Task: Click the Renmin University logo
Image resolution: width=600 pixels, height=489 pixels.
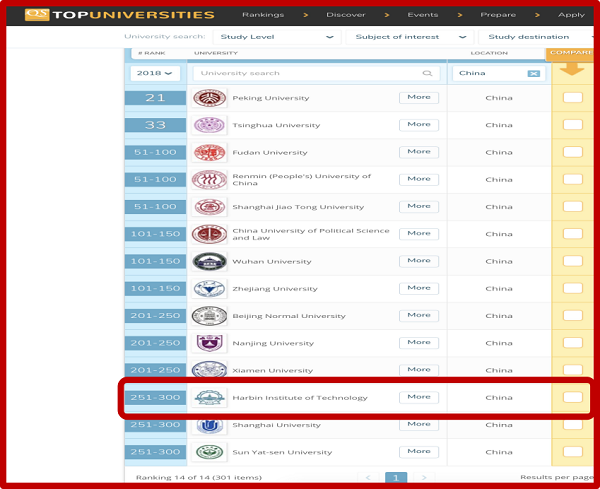Action: [x=209, y=179]
